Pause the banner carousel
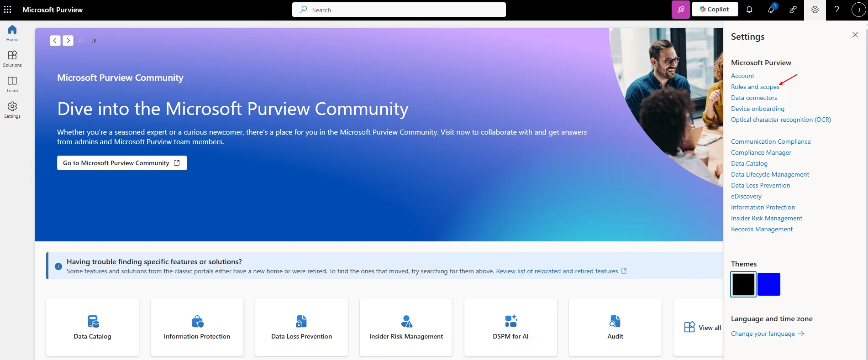The image size is (868, 360). [x=94, y=41]
